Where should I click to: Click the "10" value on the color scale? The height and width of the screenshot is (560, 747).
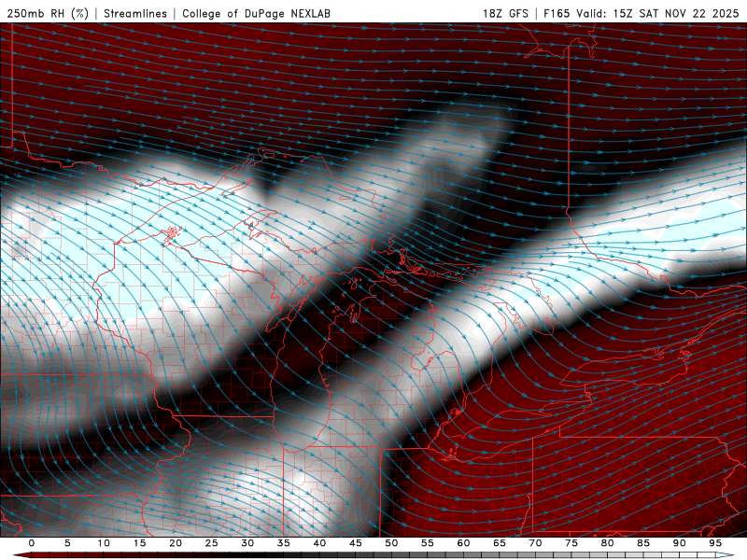click(x=104, y=543)
